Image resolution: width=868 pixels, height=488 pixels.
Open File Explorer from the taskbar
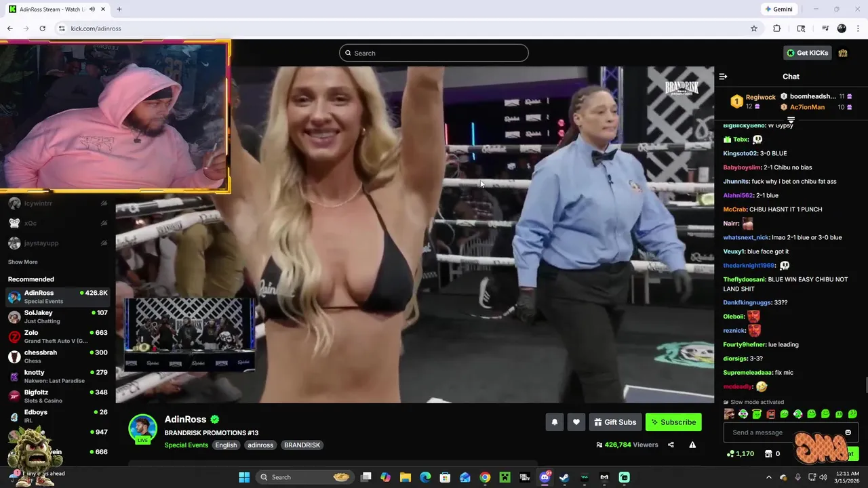pos(406,477)
